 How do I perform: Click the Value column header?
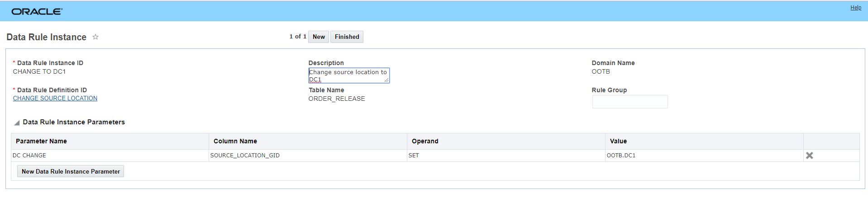pyautogui.click(x=618, y=142)
